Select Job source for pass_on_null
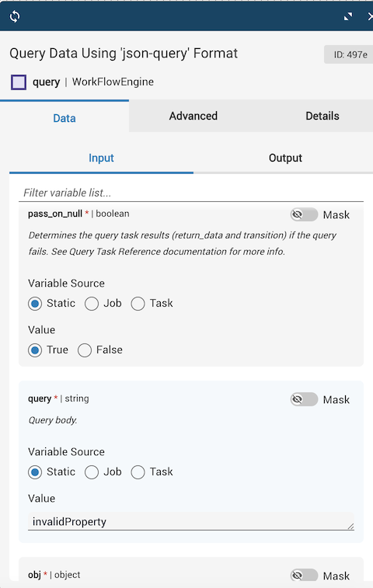 pyautogui.click(x=92, y=304)
